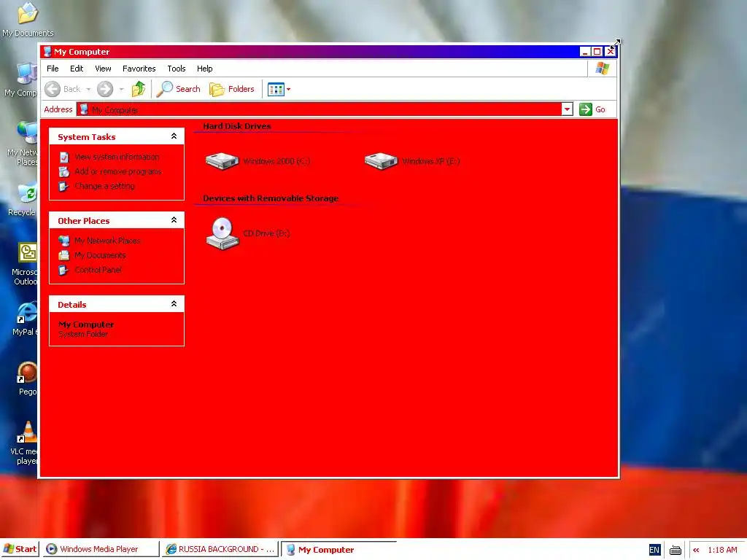The image size is (747, 560).
Task: Click the Forward arrow toolbar button
Action: coord(105,89)
